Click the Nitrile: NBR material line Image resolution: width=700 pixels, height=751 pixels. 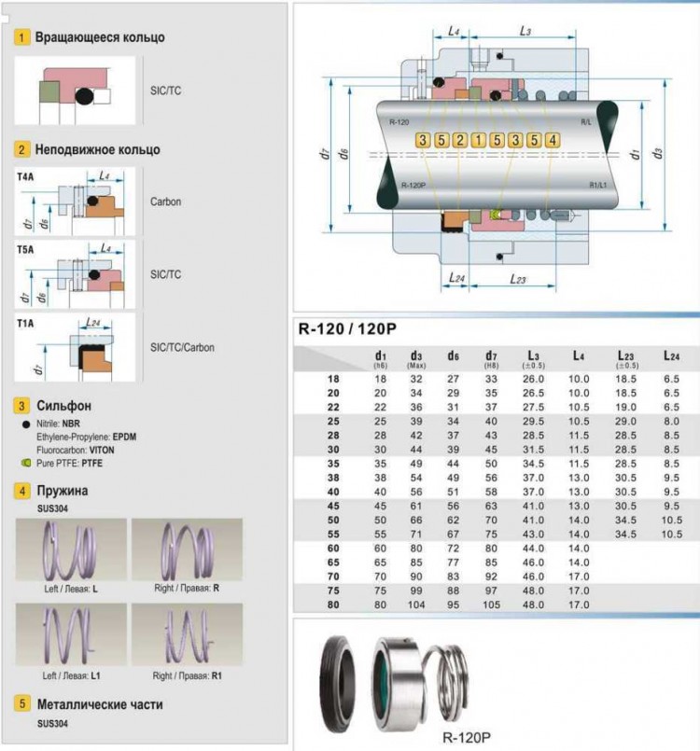pos(58,424)
